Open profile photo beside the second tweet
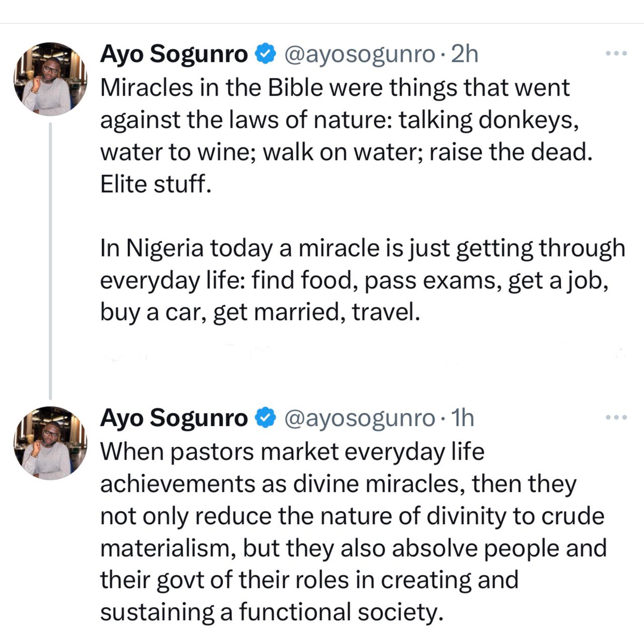The image size is (644, 644). pos(50,443)
